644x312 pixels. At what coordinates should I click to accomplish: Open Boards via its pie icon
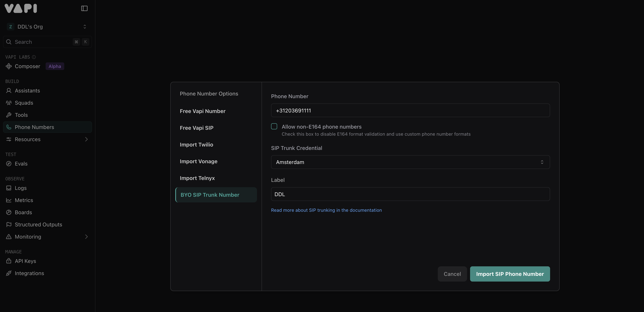9,213
